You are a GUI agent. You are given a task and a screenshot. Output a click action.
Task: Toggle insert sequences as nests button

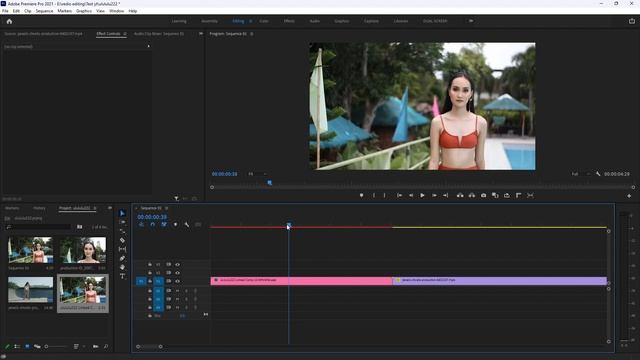click(x=141, y=224)
